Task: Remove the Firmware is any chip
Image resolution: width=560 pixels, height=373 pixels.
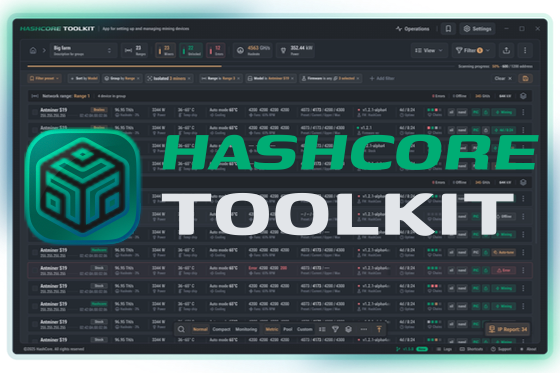Action: coord(358,78)
